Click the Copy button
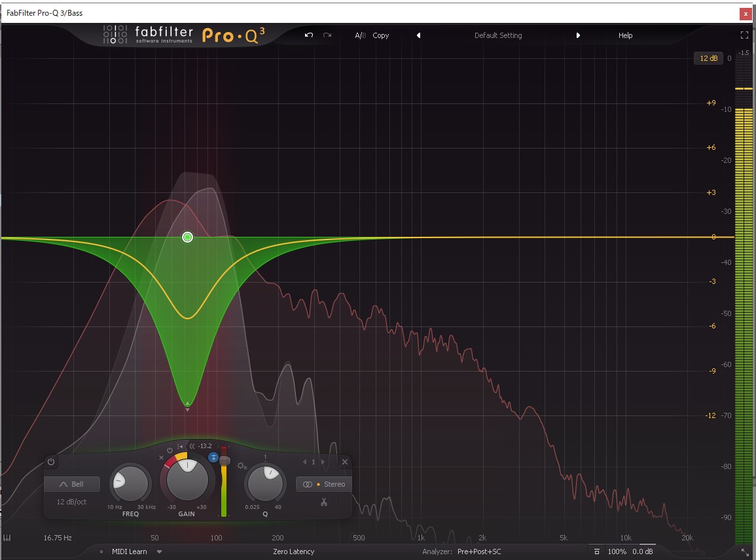Image resolution: width=756 pixels, height=560 pixels. click(x=380, y=35)
